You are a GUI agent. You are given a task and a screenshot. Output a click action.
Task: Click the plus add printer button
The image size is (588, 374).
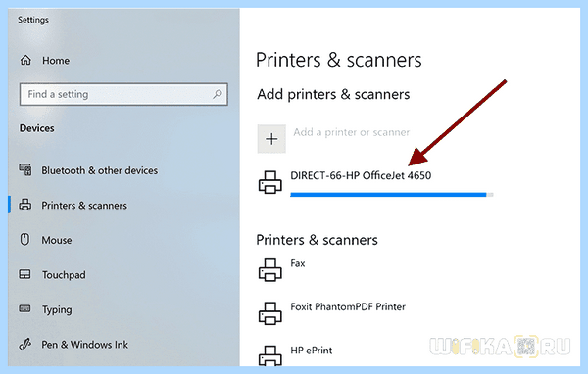(x=271, y=139)
